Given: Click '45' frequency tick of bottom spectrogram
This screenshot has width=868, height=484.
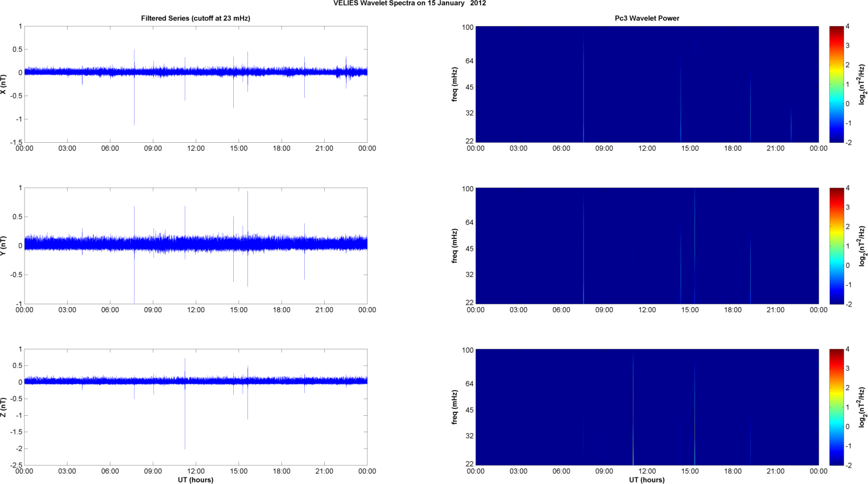Looking at the screenshot, I should tap(469, 410).
